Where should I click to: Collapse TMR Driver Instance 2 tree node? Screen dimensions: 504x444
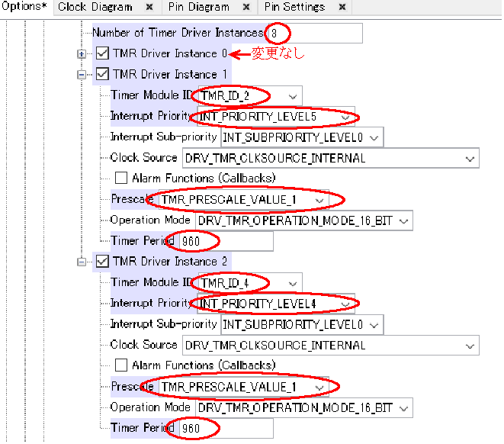pyautogui.click(x=82, y=262)
